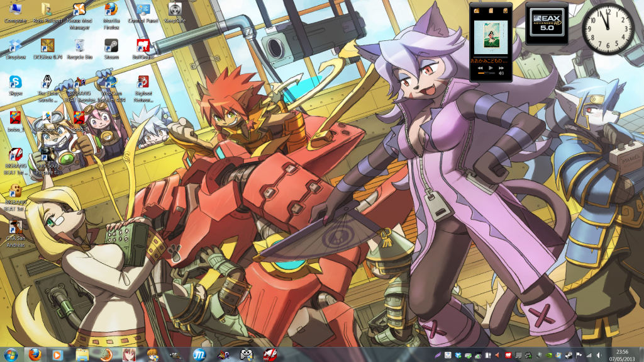Launch DOSBox 0.74 from the desktop

coord(48,49)
